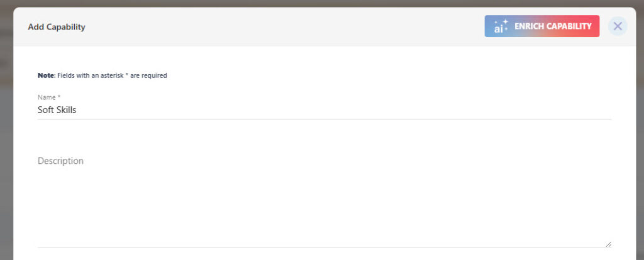
Task: Click the Add Capability dialog title
Action: coord(57,27)
